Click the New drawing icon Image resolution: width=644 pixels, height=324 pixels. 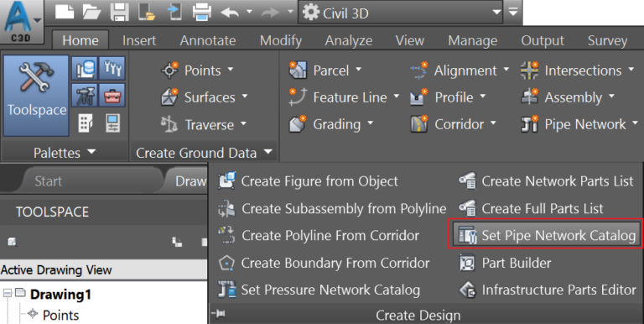(x=65, y=12)
